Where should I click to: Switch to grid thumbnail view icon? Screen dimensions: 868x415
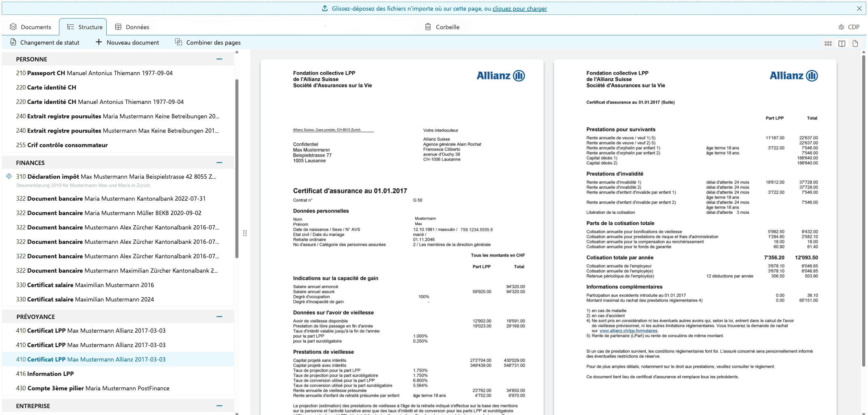point(828,43)
